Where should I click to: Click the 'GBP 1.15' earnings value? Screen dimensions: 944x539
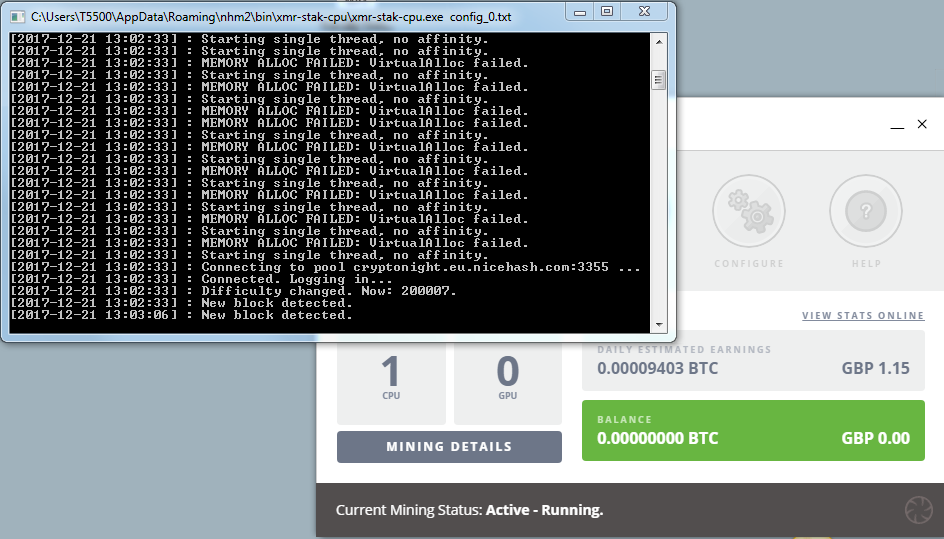875,368
